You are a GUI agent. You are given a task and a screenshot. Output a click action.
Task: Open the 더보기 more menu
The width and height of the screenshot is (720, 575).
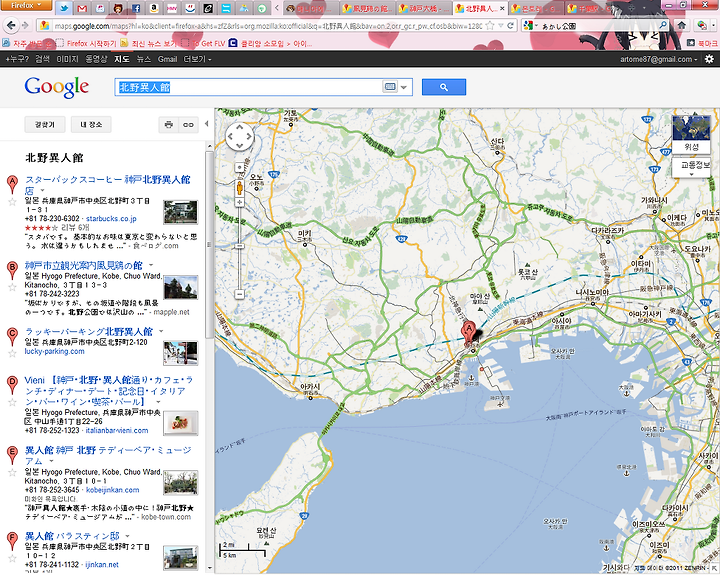(x=197, y=59)
